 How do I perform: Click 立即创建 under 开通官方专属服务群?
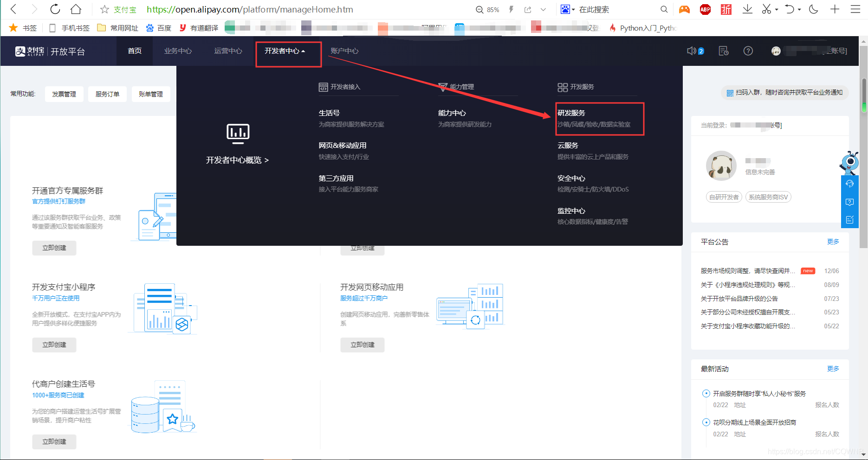(x=54, y=248)
